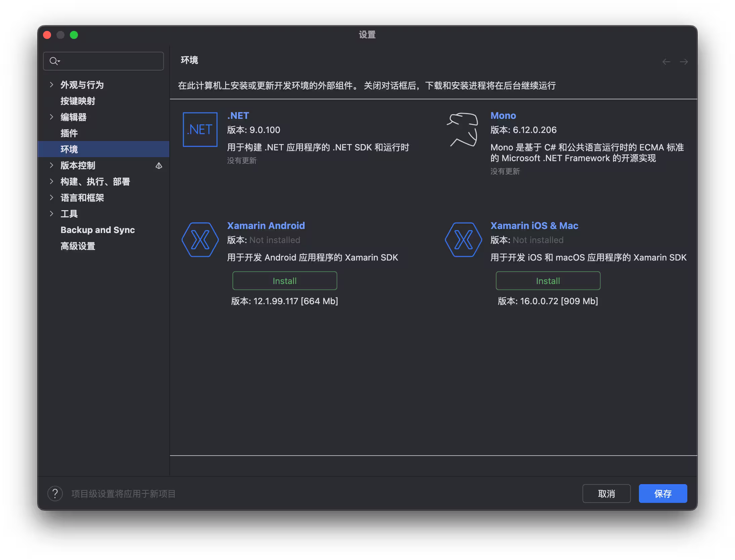Image resolution: width=735 pixels, height=560 pixels.
Task: Click the Xamarin Android hexagon icon
Action: pos(200,240)
